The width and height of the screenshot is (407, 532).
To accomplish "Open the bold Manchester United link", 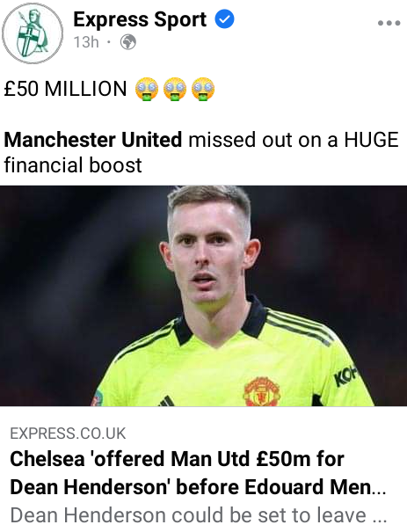I will 93,140.
